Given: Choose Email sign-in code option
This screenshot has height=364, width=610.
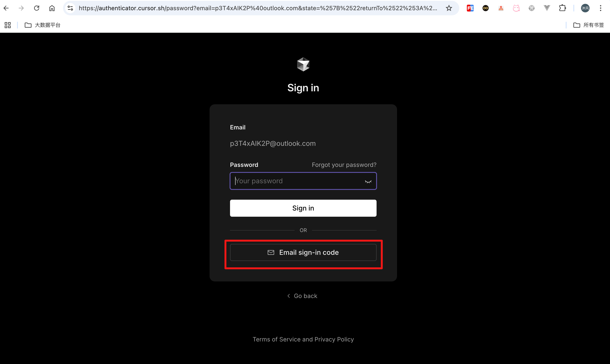Looking at the screenshot, I should (303, 252).
